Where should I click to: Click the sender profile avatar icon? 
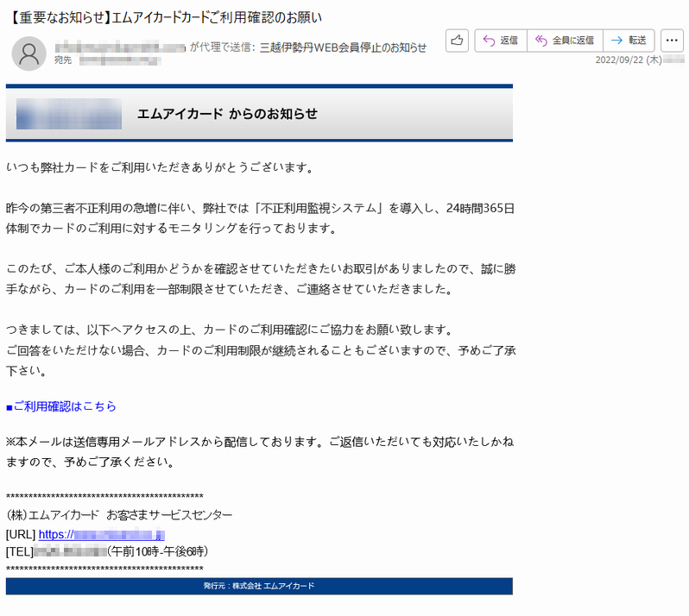[28, 53]
